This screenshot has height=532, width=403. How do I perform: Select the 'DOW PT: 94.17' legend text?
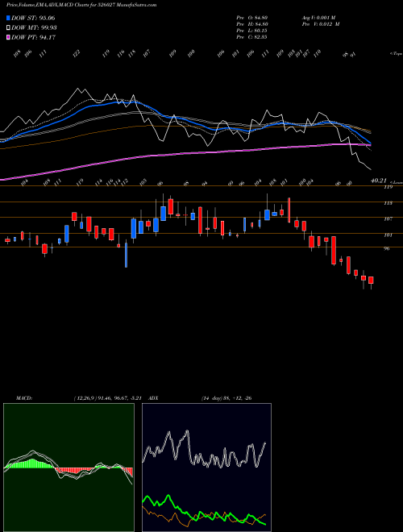33,38
